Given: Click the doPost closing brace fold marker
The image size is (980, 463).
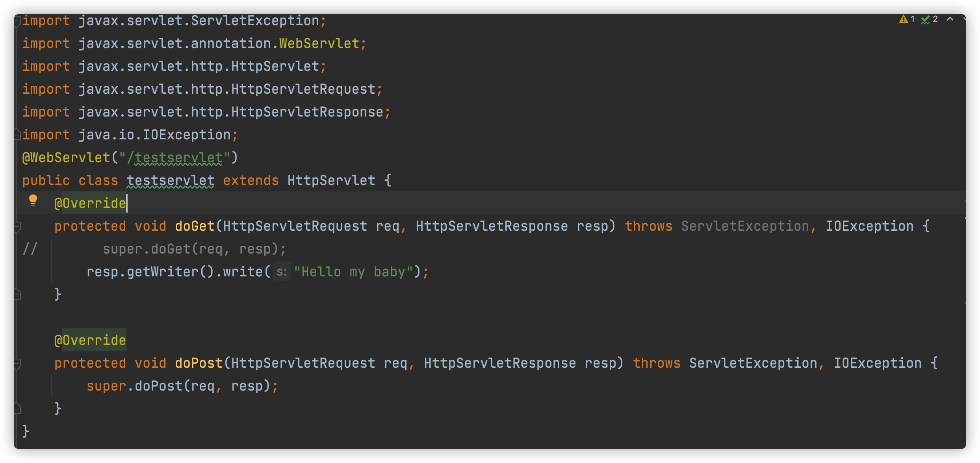Looking at the screenshot, I should coord(17,408).
